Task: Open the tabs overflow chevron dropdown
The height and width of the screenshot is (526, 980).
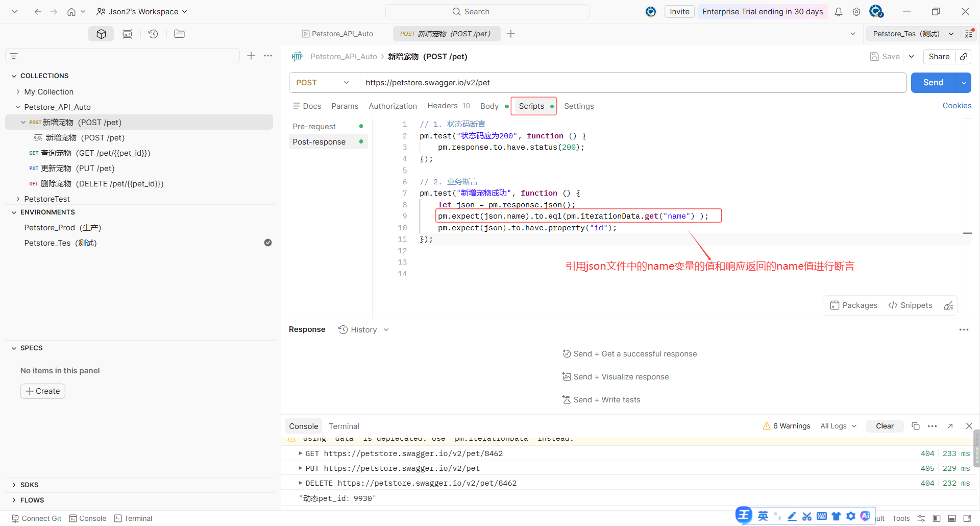Action: coord(852,34)
